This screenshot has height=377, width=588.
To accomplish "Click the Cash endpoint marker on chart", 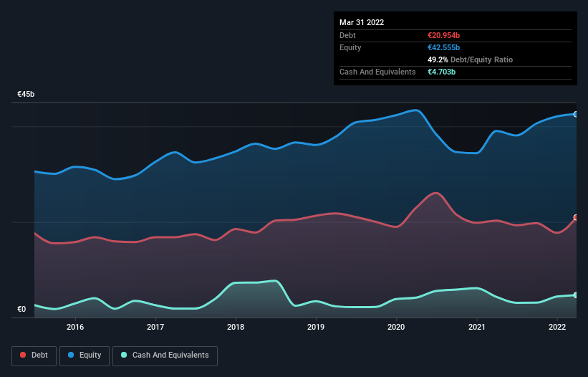I will point(576,295).
